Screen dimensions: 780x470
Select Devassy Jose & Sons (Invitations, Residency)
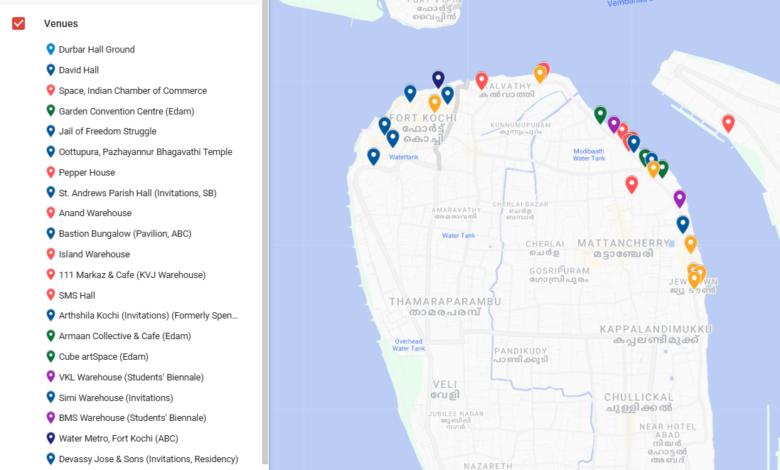[x=148, y=459]
